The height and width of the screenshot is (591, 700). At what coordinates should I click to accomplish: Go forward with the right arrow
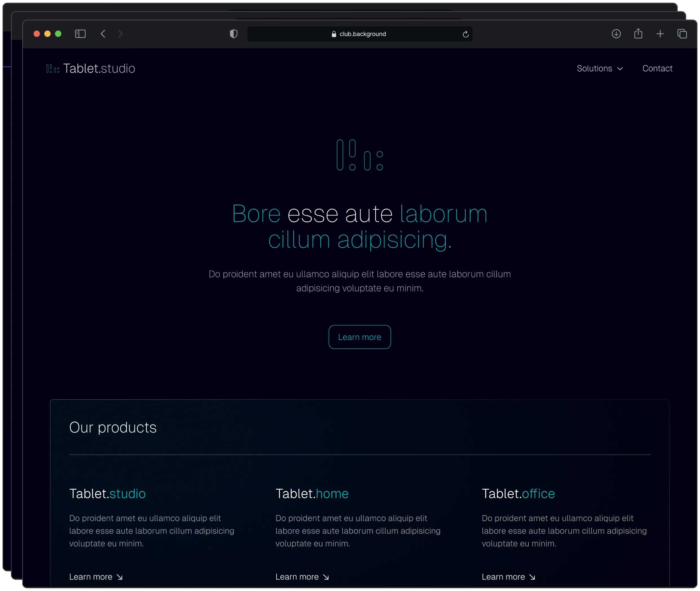coord(120,34)
